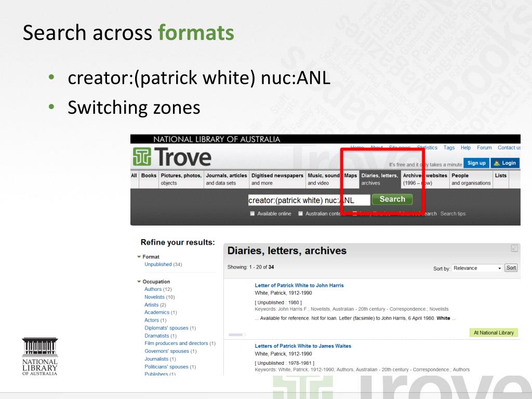Switch to the Books zone tab

(x=149, y=179)
